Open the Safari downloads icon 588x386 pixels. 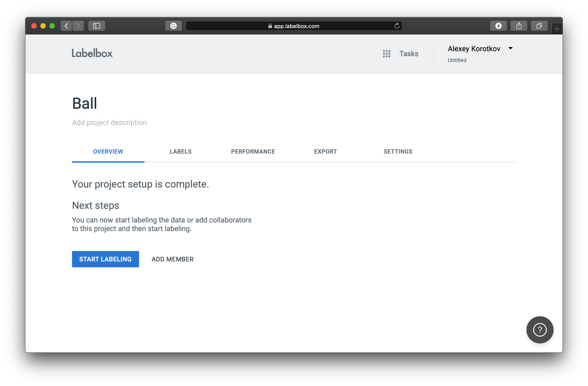click(x=498, y=26)
